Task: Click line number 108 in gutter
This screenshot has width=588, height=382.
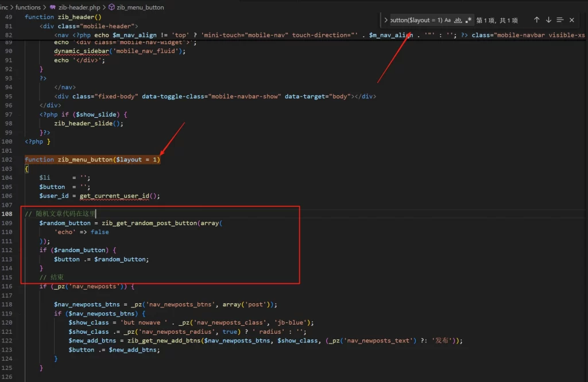Action: pos(7,214)
